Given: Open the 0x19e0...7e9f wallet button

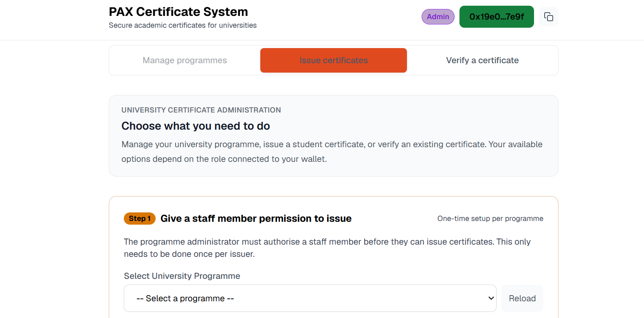Looking at the screenshot, I should [x=497, y=17].
